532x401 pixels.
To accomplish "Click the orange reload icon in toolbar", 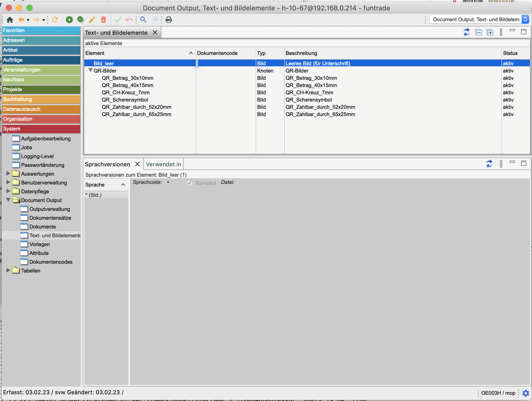I will [x=55, y=20].
